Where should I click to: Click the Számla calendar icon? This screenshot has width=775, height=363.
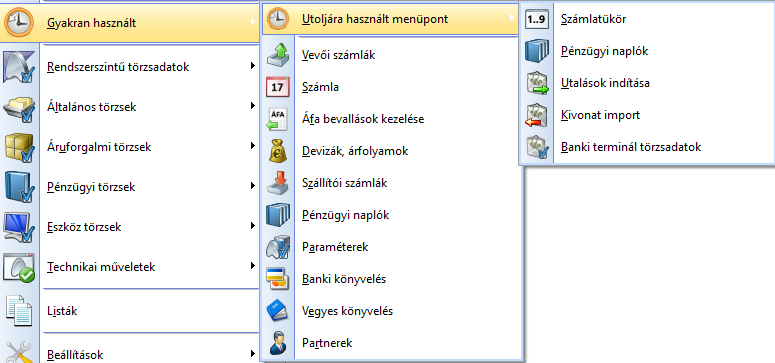pos(278,87)
